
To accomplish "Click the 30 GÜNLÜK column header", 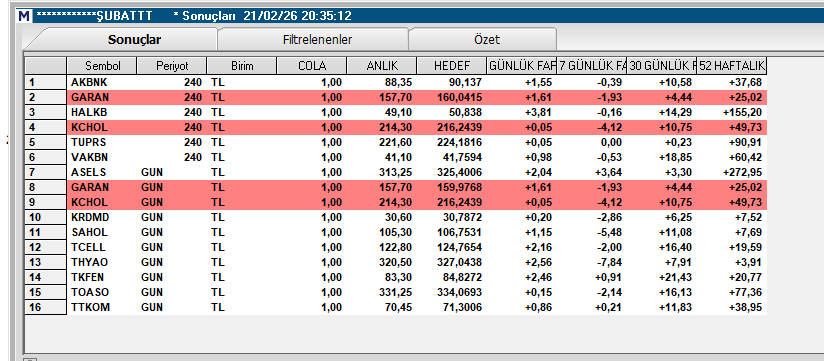I will coord(662,66).
